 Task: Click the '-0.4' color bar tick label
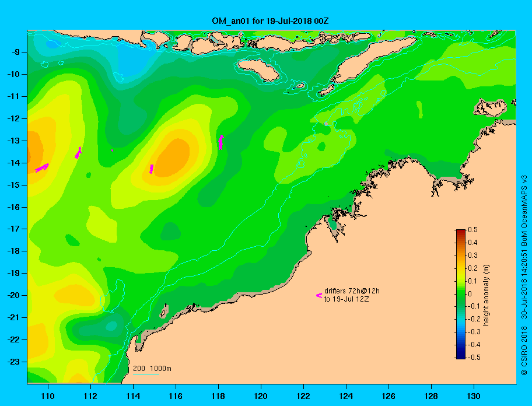point(474,345)
